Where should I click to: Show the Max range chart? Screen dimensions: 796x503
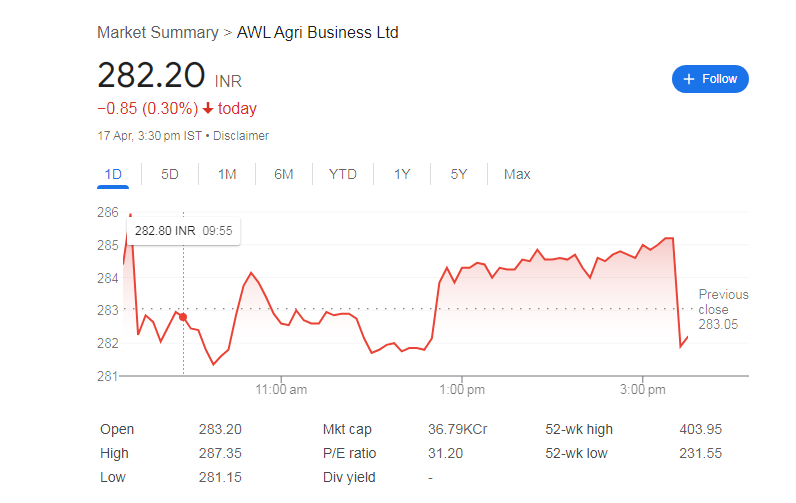[517, 174]
